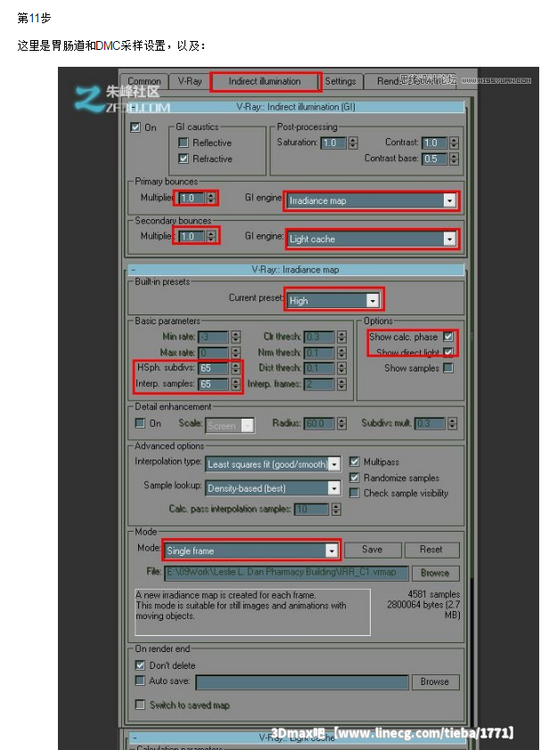Toggle Show direct light checkbox
This screenshot has width=549, height=750.
click(448, 352)
